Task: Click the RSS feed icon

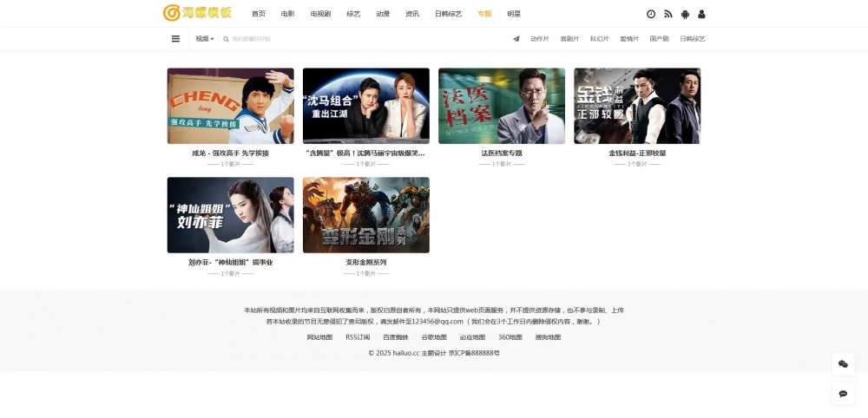Action: coord(668,14)
